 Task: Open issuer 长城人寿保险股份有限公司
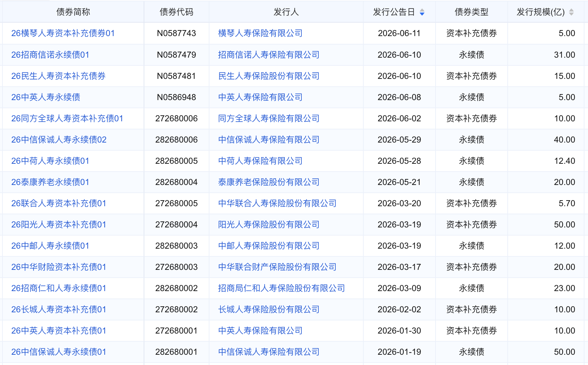(x=269, y=309)
